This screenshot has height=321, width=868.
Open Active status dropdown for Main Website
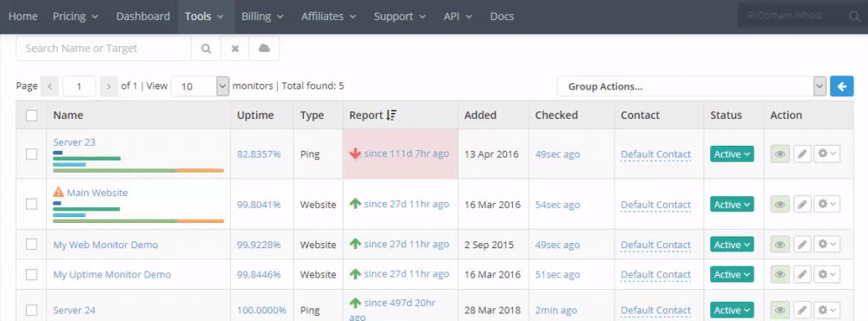pos(732,205)
